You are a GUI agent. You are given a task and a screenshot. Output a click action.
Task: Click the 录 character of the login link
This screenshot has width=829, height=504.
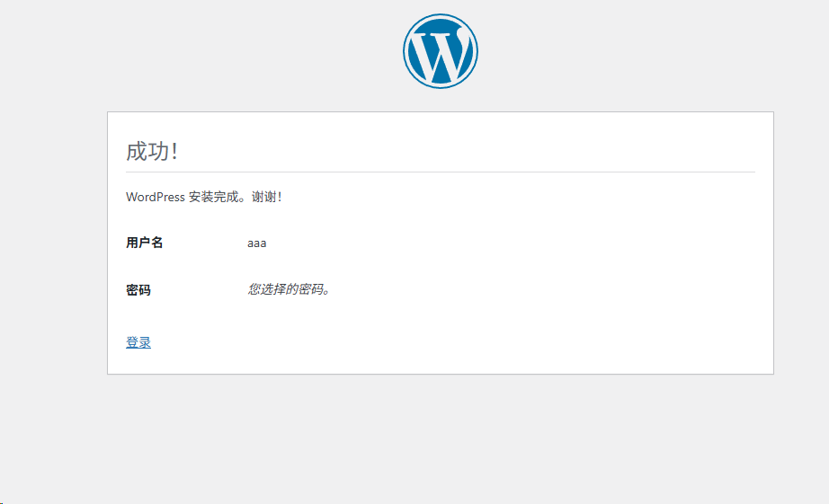pyautogui.click(x=145, y=342)
